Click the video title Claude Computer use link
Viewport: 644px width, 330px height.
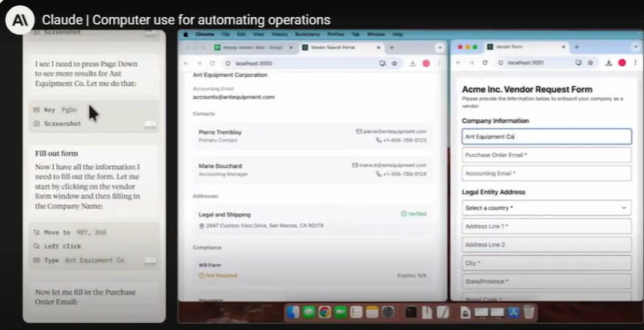tap(186, 20)
